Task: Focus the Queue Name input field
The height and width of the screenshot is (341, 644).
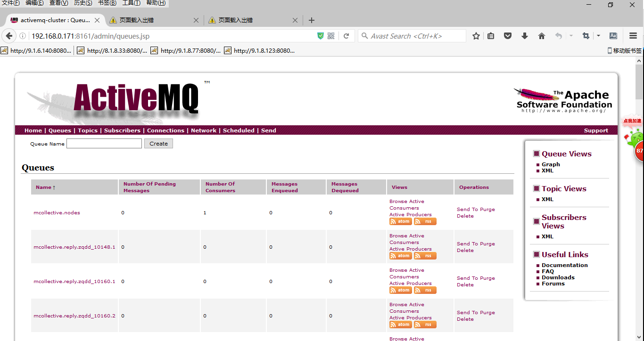Action: [x=104, y=144]
